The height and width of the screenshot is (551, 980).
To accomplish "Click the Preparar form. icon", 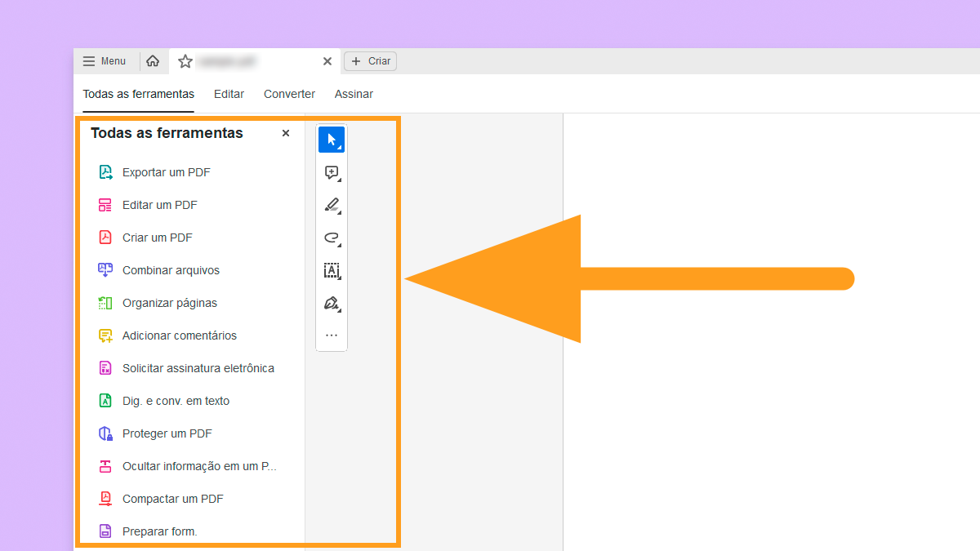I will (105, 531).
